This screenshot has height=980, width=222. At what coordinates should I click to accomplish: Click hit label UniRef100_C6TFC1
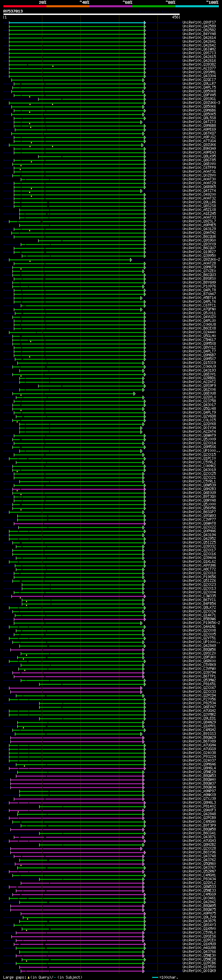coord(199,306)
